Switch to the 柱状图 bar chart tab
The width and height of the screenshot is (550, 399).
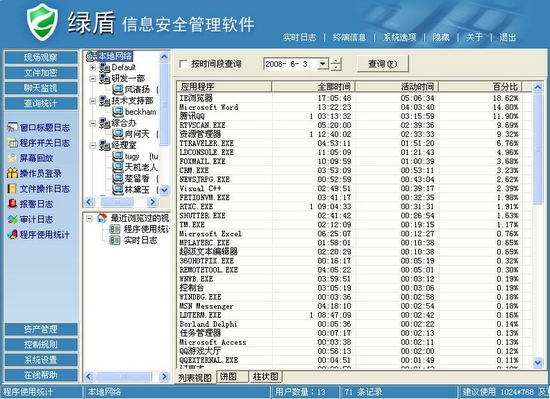point(266,377)
